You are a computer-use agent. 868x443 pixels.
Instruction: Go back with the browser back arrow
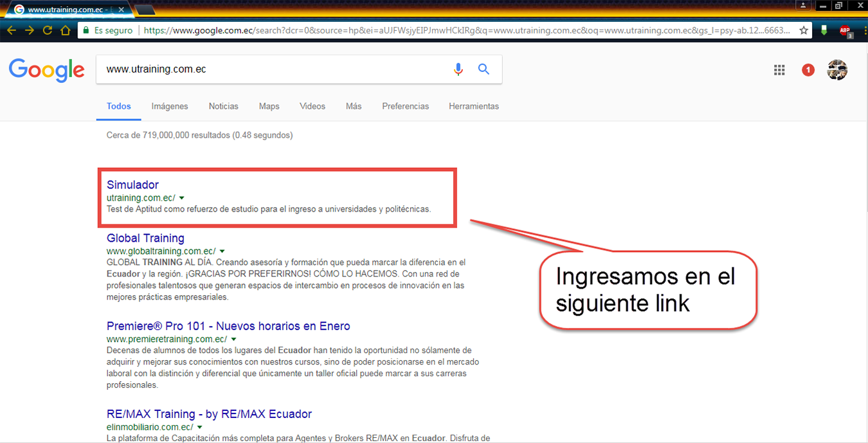tap(12, 30)
